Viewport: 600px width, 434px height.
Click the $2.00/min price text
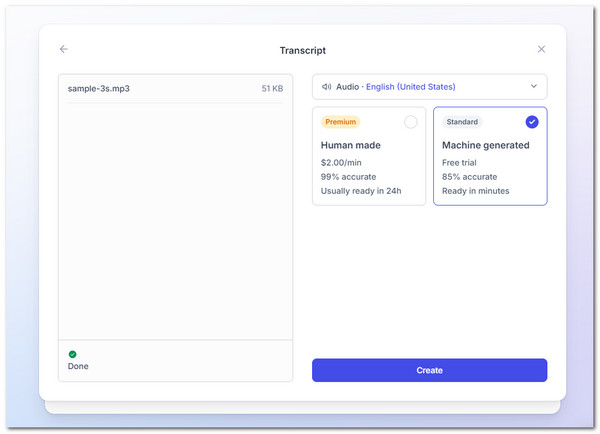pos(341,163)
